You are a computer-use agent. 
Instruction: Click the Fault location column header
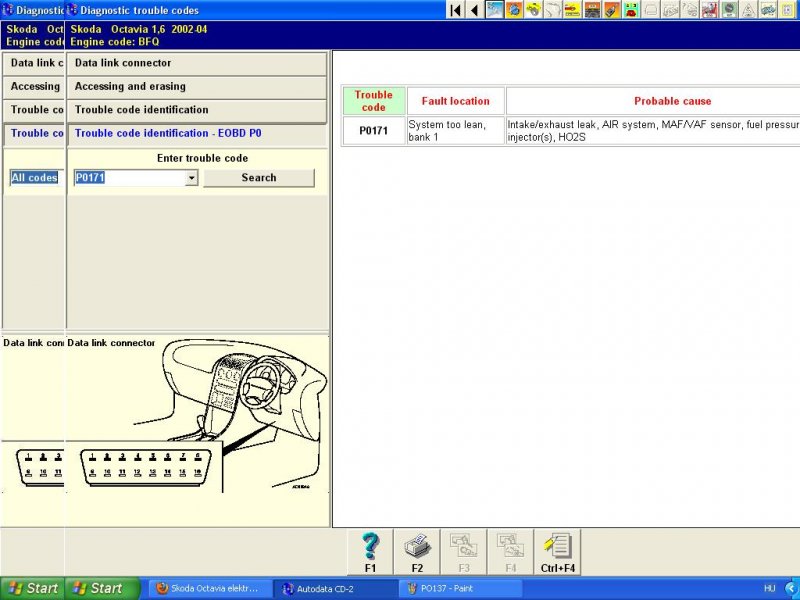click(456, 101)
